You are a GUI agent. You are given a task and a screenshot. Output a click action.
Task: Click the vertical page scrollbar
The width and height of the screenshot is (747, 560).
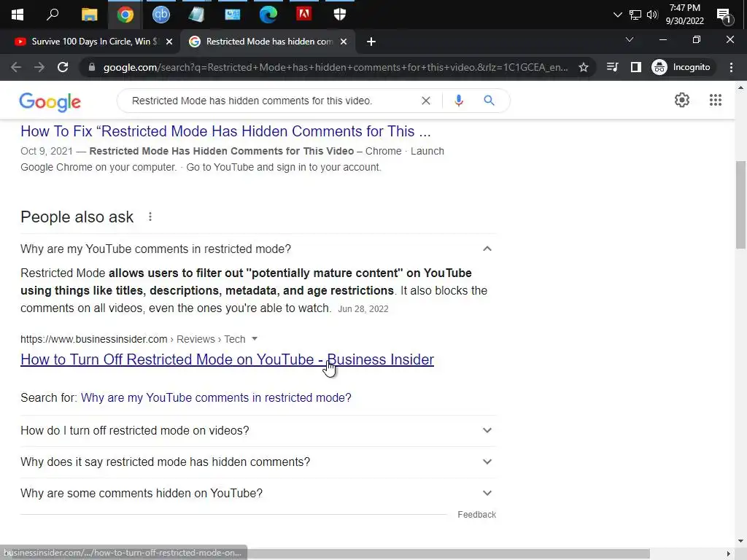tap(740, 205)
